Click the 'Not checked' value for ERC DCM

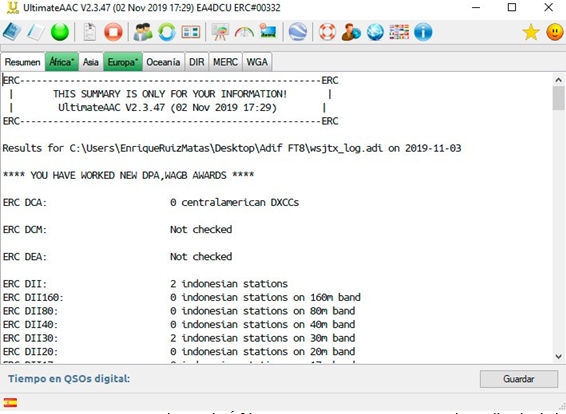(201, 230)
